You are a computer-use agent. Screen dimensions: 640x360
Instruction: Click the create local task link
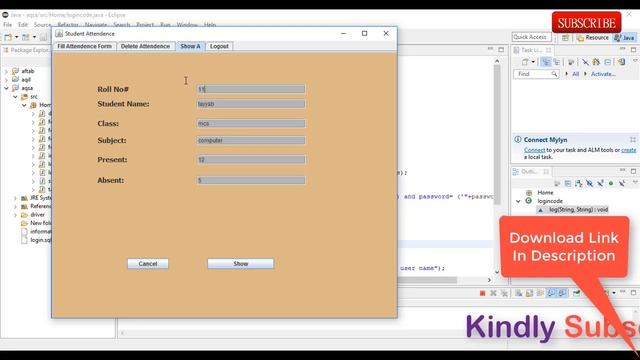(628, 150)
